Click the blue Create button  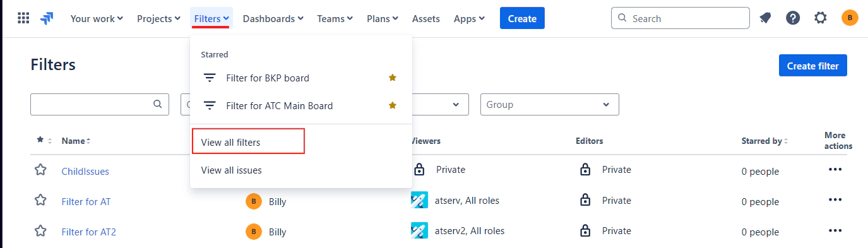point(522,18)
